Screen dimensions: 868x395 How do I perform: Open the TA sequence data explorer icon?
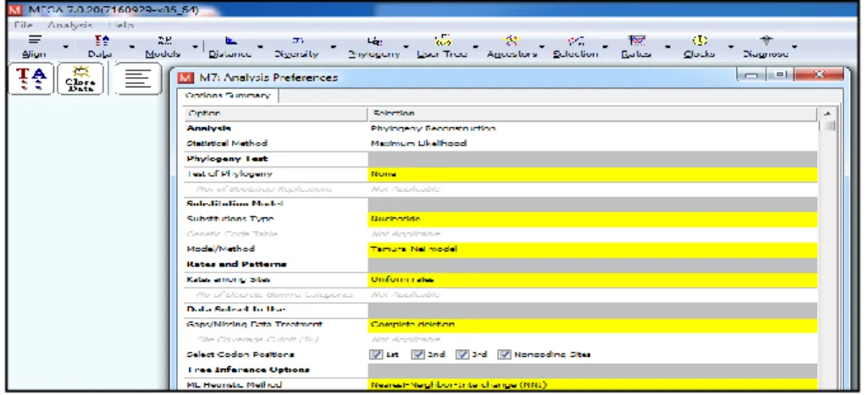tap(31, 78)
